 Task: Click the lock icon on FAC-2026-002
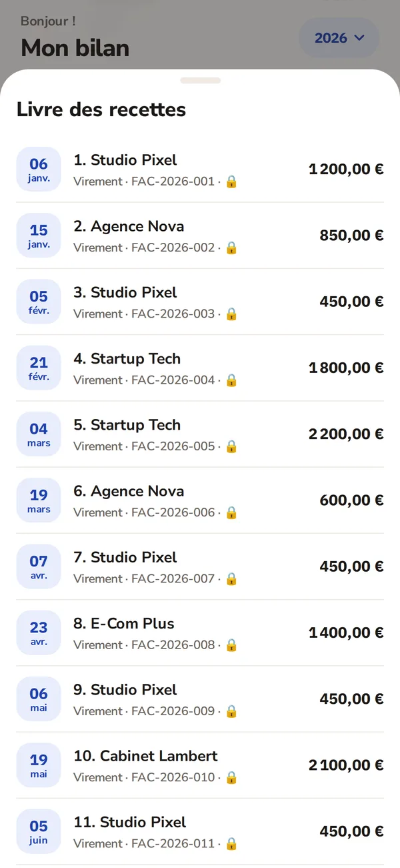pyautogui.click(x=231, y=248)
